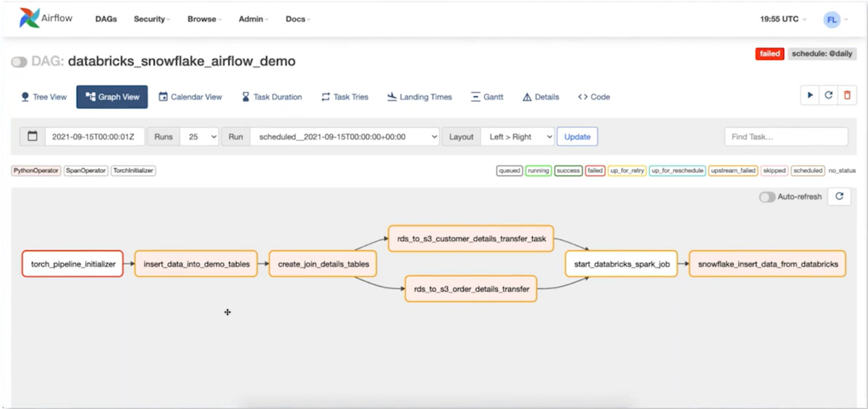Click the up_for_reschedule status legend
Image resolution: width=868 pixels, height=409 pixels.
point(677,171)
